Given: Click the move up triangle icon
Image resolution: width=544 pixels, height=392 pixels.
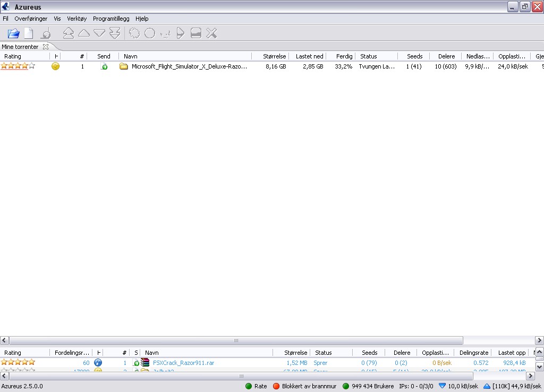Looking at the screenshot, I should (x=84, y=33).
